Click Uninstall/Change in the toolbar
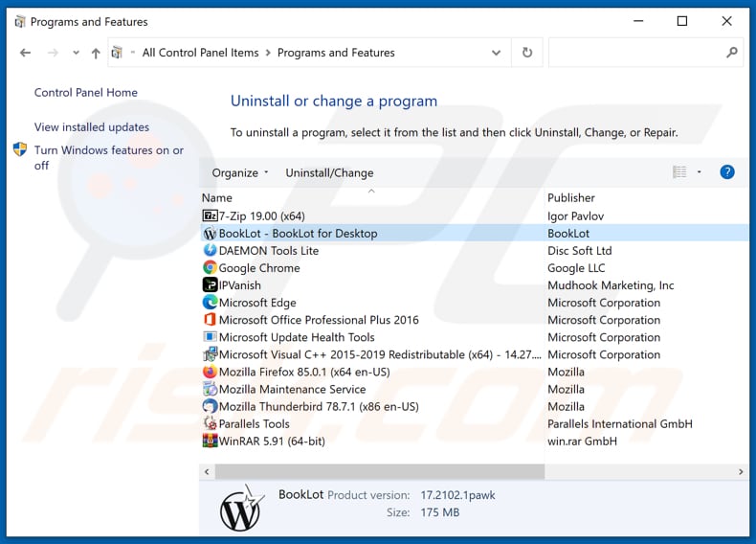The height and width of the screenshot is (544, 756). (x=329, y=172)
